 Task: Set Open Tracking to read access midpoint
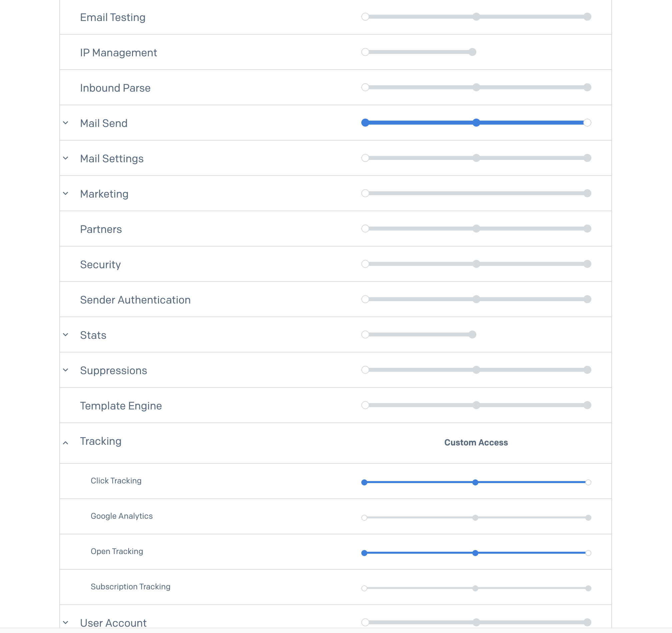[x=476, y=553]
